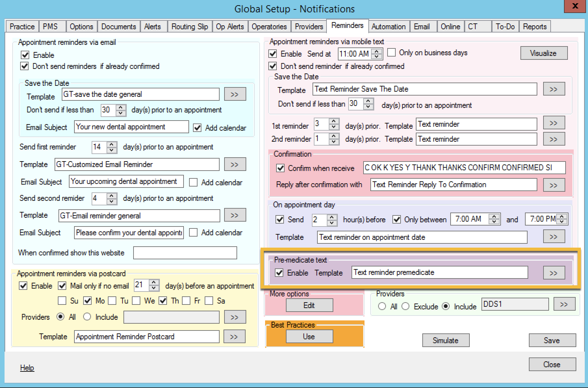
Task: Enable Only on business days checkbox
Action: pos(392,53)
